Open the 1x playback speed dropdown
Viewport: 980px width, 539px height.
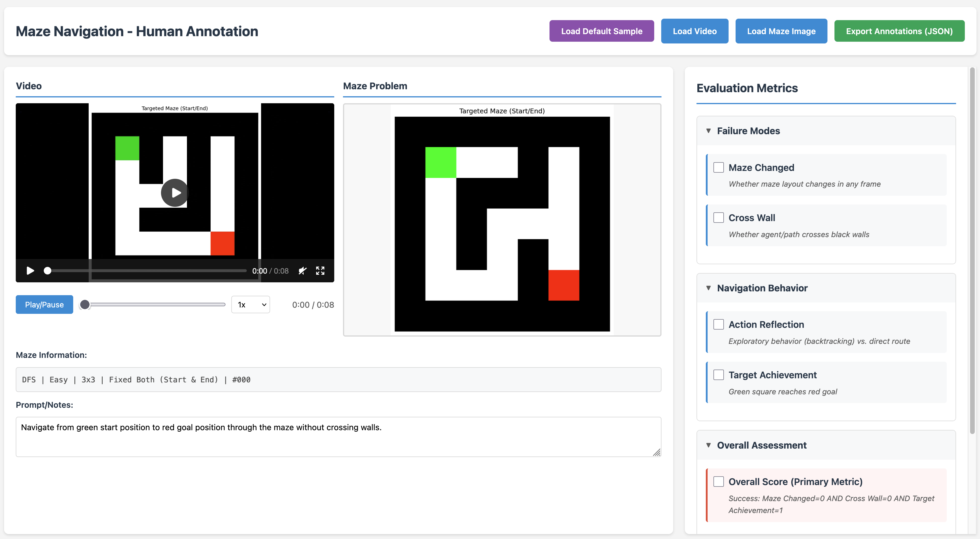click(251, 305)
